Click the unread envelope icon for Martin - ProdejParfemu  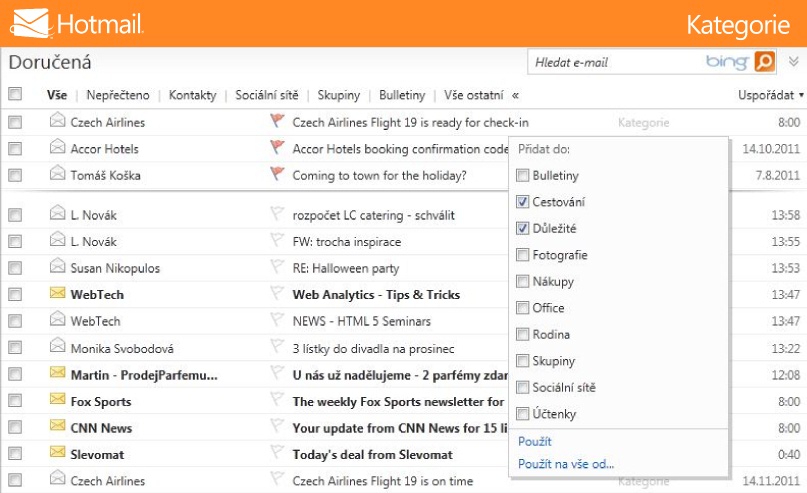click(x=58, y=372)
